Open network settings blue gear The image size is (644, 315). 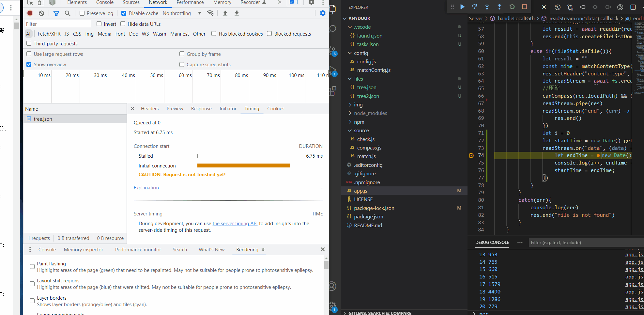(x=323, y=13)
